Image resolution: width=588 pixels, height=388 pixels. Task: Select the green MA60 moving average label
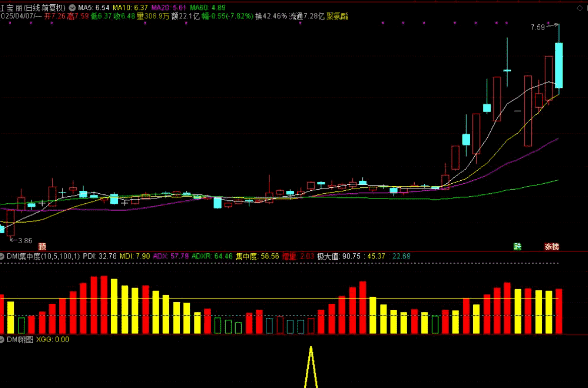point(207,7)
